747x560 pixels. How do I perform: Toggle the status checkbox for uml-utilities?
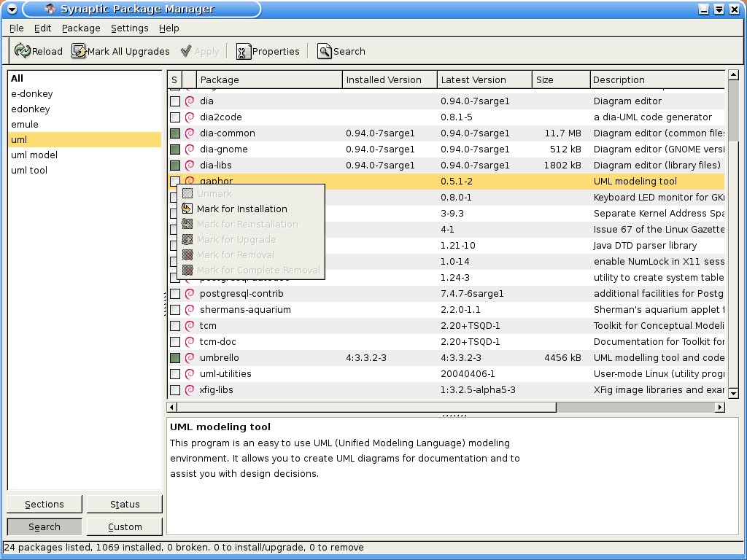pos(175,374)
